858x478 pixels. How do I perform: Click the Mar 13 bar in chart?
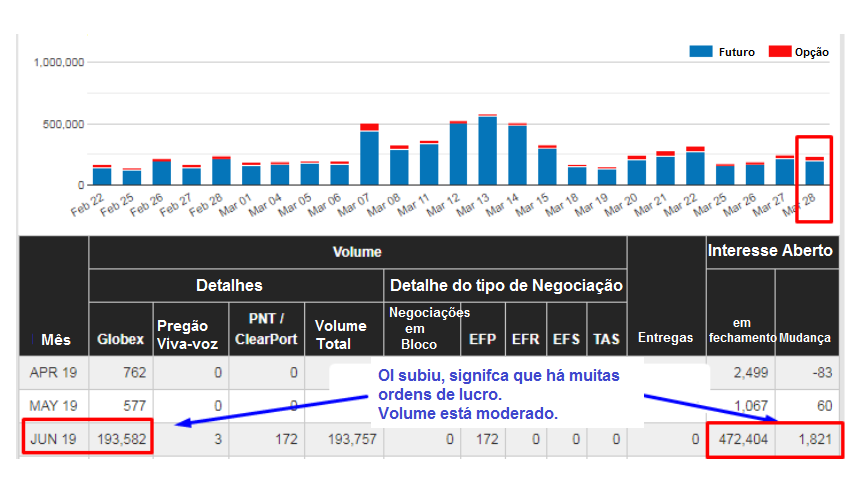487,150
